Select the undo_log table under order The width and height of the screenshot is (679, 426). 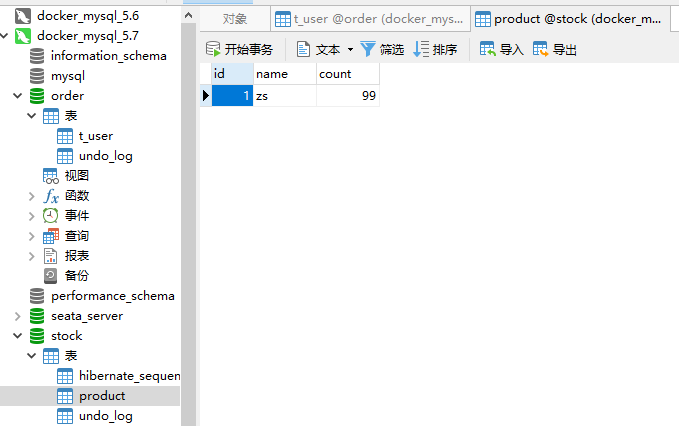click(x=105, y=156)
